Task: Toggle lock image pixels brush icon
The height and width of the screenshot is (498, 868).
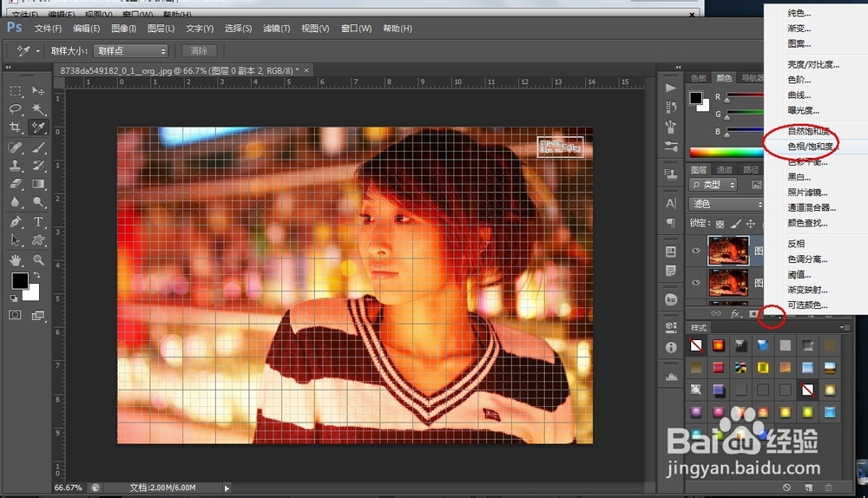Action: coord(735,224)
